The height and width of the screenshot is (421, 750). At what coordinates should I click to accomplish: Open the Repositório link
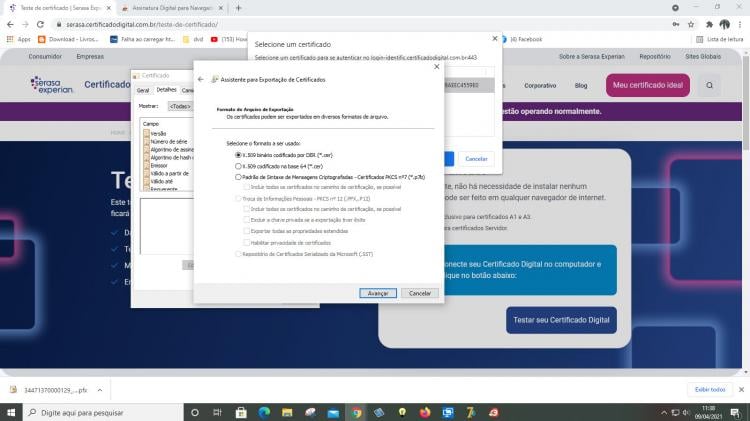pos(655,56)
